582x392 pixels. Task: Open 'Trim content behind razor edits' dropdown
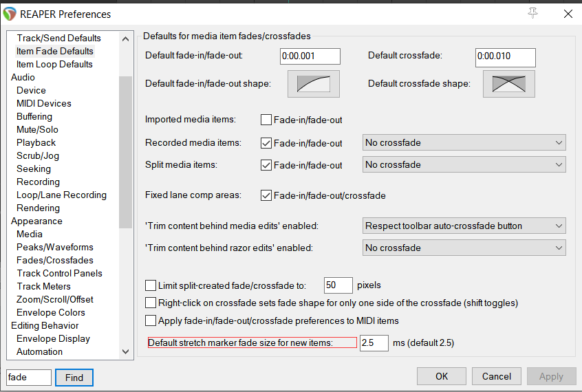pyautogui.click(x=464, y=248)
